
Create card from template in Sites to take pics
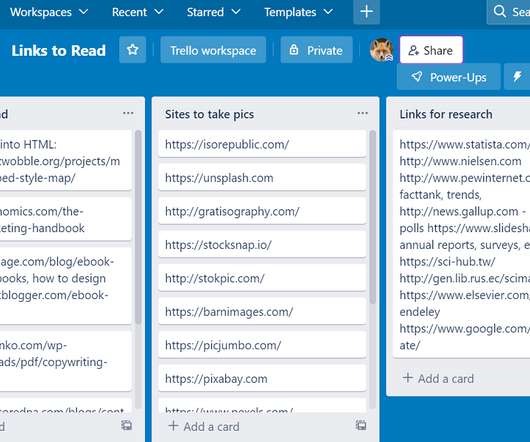coord(361,425)
